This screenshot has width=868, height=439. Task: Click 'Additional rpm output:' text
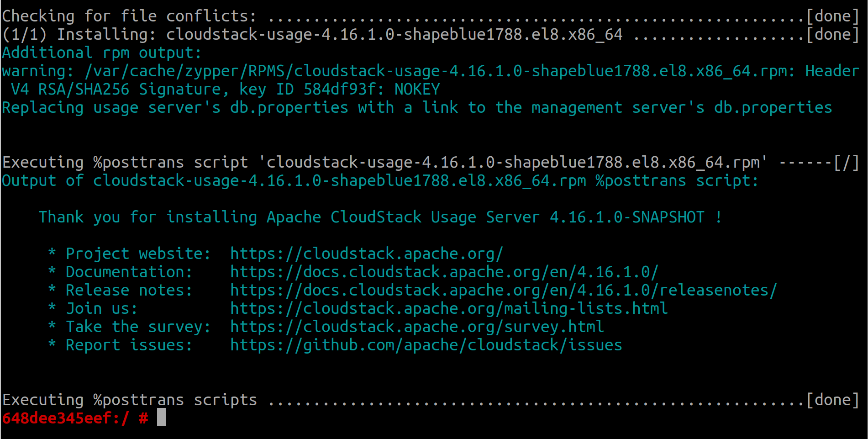[x=102, y=53]
